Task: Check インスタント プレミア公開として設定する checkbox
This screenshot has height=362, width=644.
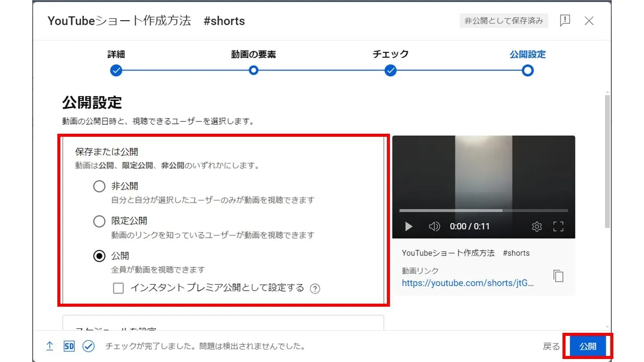Action: (118, 288)
